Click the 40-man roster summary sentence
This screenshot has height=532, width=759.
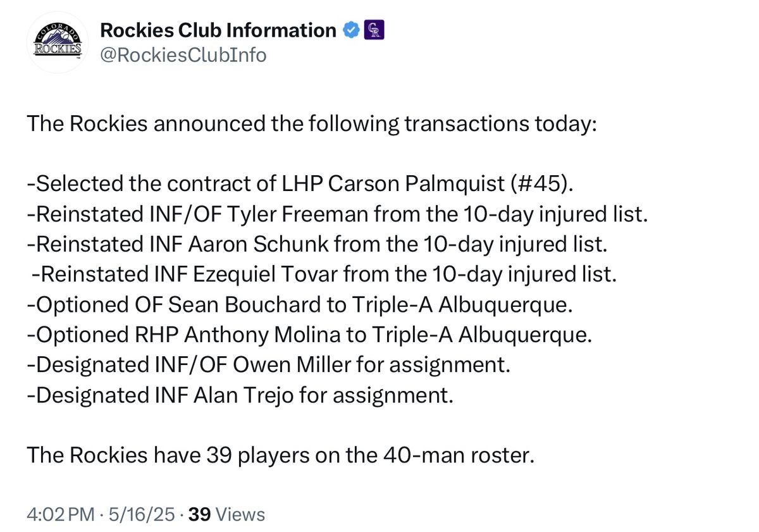coord(278,455)
